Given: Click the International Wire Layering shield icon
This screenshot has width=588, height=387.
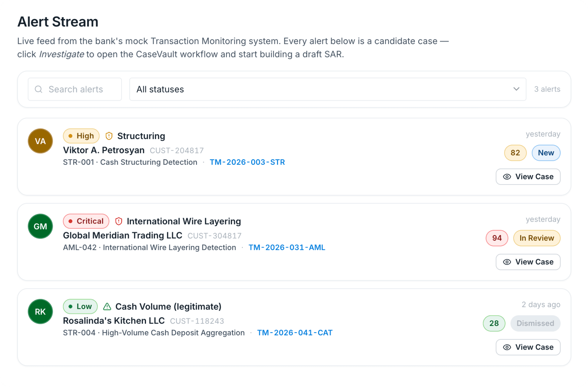Looking at the screenshot, I should tap(119, 221).
